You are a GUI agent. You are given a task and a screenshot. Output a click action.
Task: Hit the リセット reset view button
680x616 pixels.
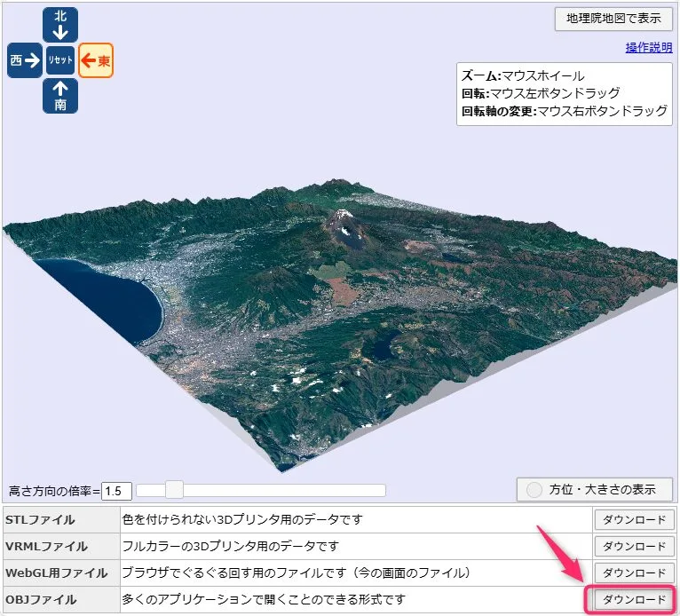[x=60, y=60]
